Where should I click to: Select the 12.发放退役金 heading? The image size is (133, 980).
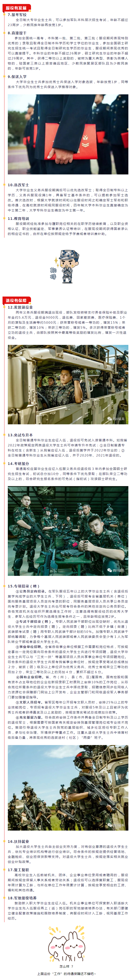(x=20, y=307)
